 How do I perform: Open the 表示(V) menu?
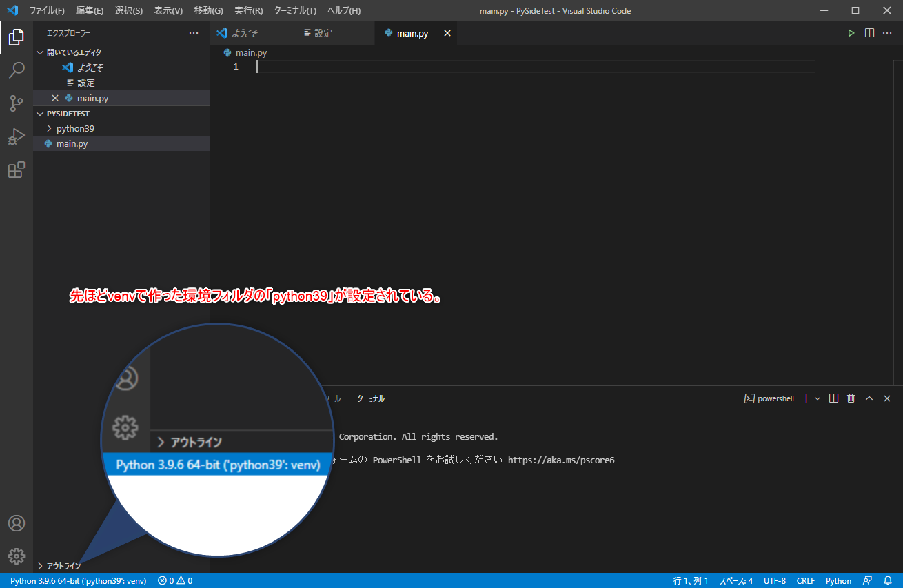(x=168, y=10)
